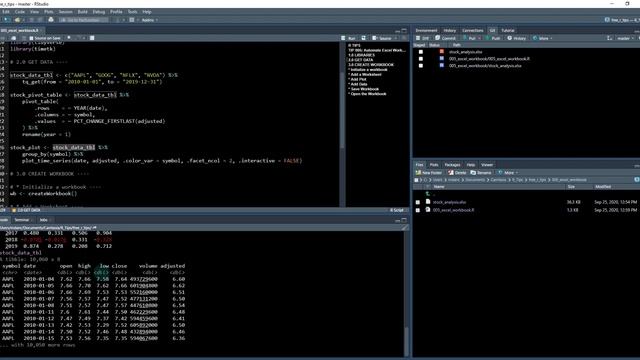
Task: Click the print icon in main toolbar
Action: [51, 20]
